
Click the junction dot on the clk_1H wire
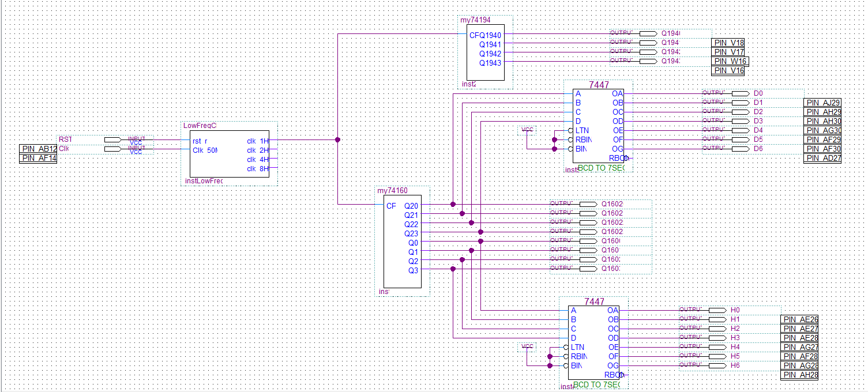pos(338,140)
